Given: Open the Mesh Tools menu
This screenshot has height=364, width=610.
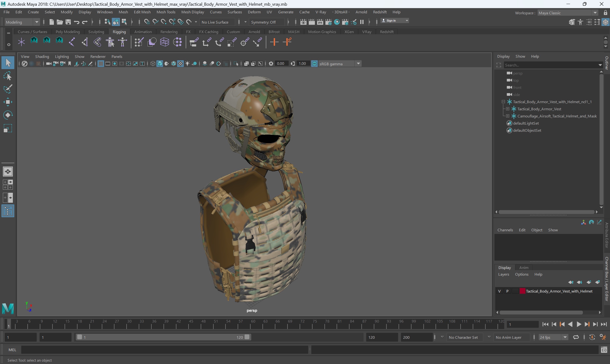Looking at the screenshot, I should pyautogui.click(x=166, y=12).
